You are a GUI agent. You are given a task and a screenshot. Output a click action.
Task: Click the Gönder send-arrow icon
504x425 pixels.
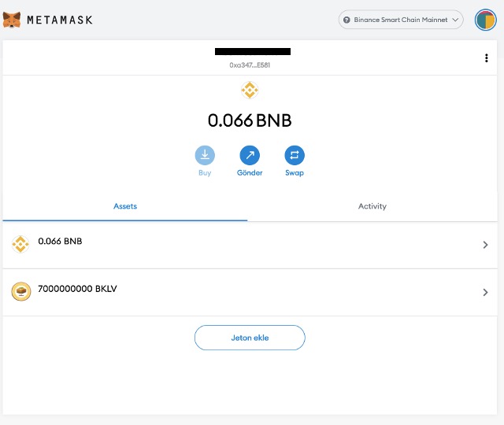[x=250, y=155]
